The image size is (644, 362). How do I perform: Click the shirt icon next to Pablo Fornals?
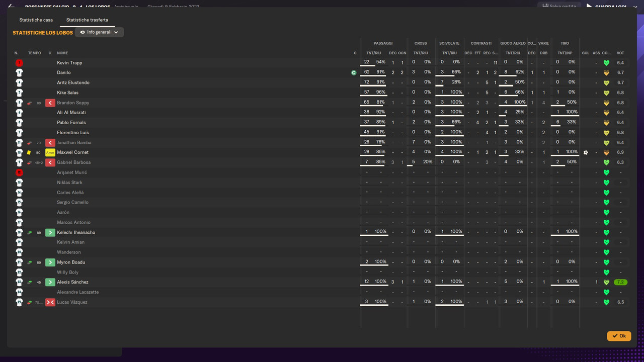point(19,123)
